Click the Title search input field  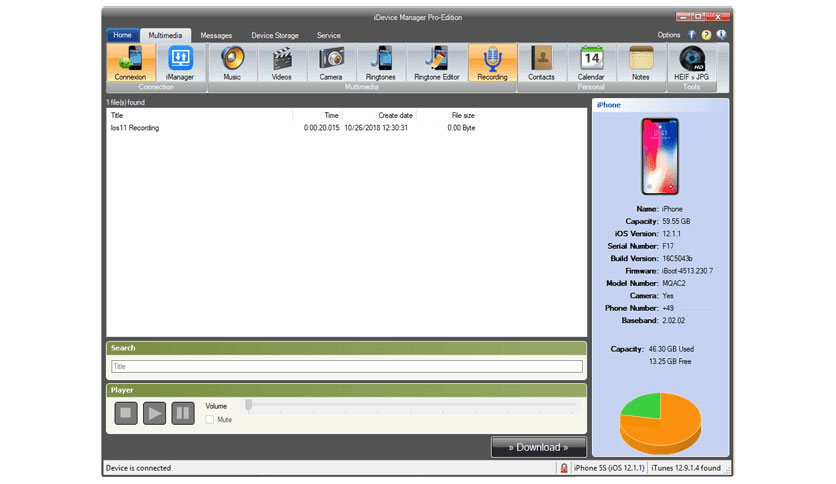pyautogui.click(x=347, y=366)
